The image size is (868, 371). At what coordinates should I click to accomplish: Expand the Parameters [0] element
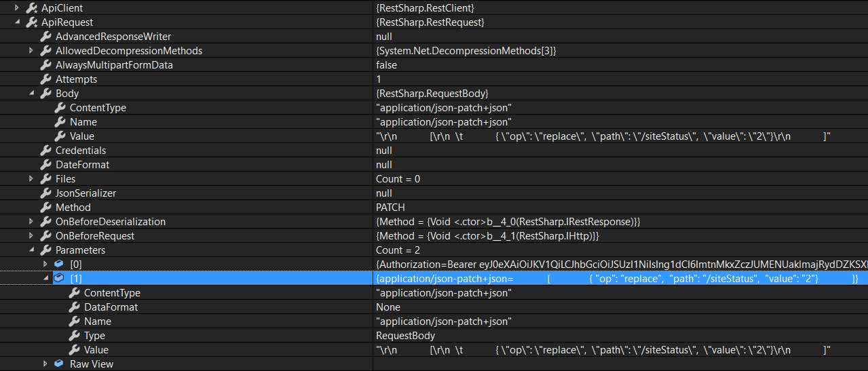tap(45, 265)
